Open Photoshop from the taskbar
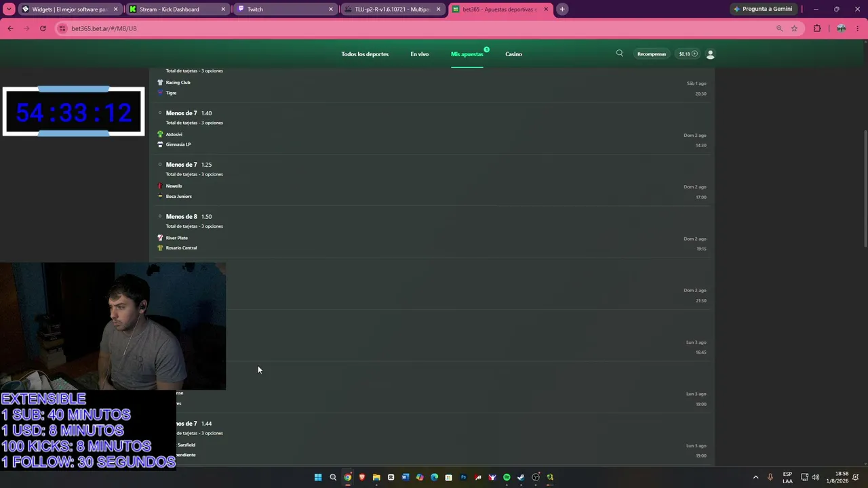Screen dimensions: 868x488 (x=463, y=477)
